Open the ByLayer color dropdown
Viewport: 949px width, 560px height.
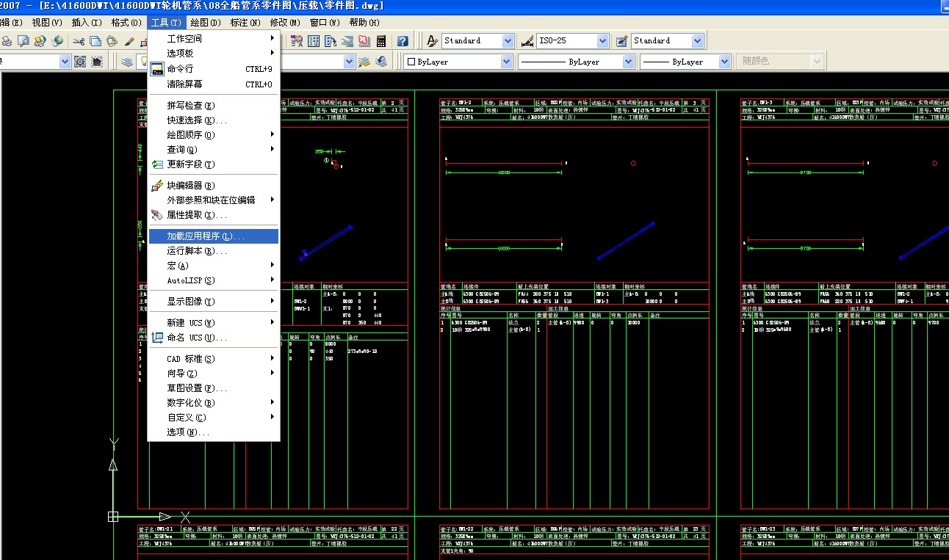pos(506,62)
